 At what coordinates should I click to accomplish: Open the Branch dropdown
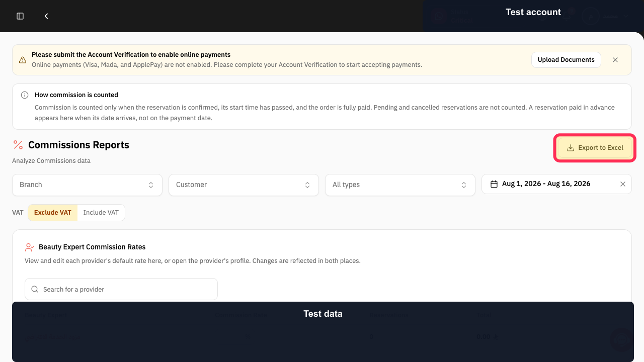pyautogui.click(x=87, y=185)
